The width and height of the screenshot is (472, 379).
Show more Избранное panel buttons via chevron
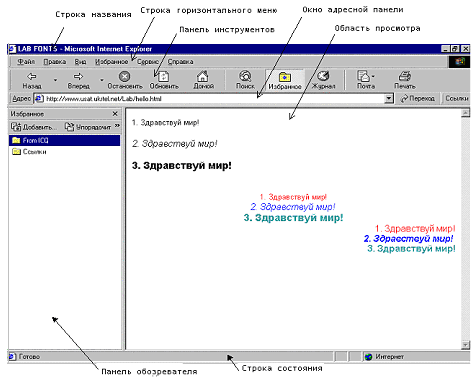click(x=117, y=126)
